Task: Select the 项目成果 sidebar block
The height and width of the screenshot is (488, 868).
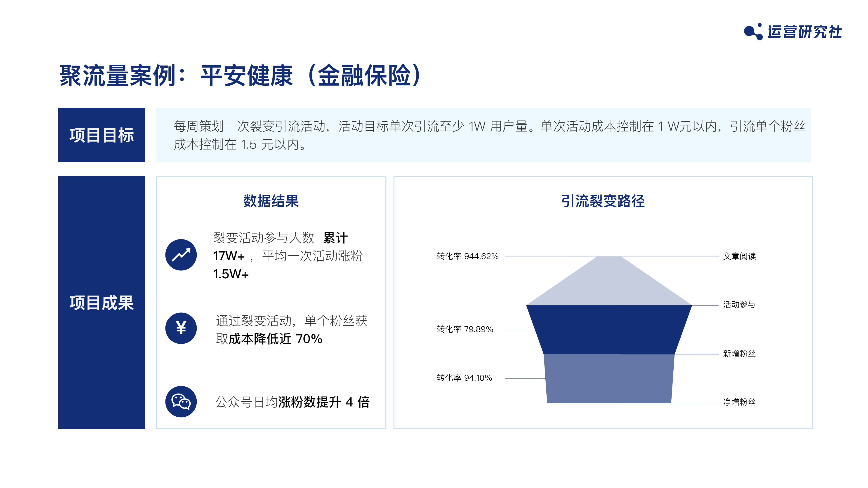Action: tap(101, 303)
